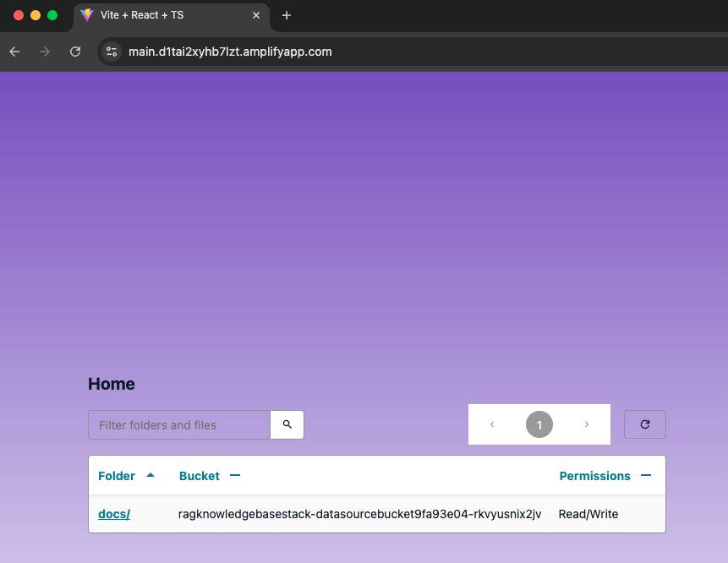Click the Permissions column header
The height and width of the screenshot is (563, 728).
point(594,476)
